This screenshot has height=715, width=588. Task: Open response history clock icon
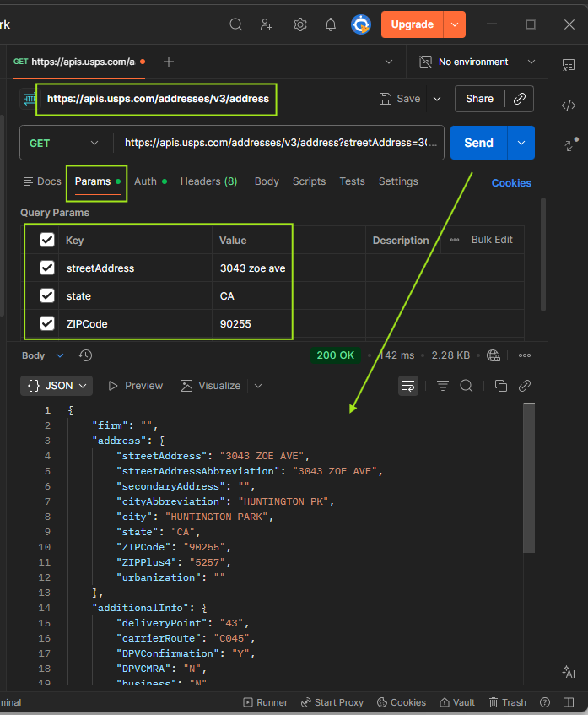coord(85,355)
